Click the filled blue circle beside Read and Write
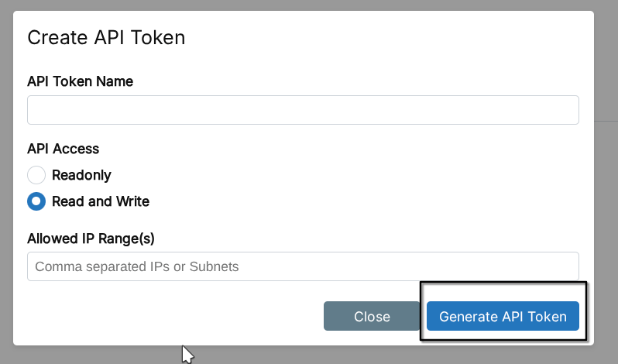 (36, 201)
